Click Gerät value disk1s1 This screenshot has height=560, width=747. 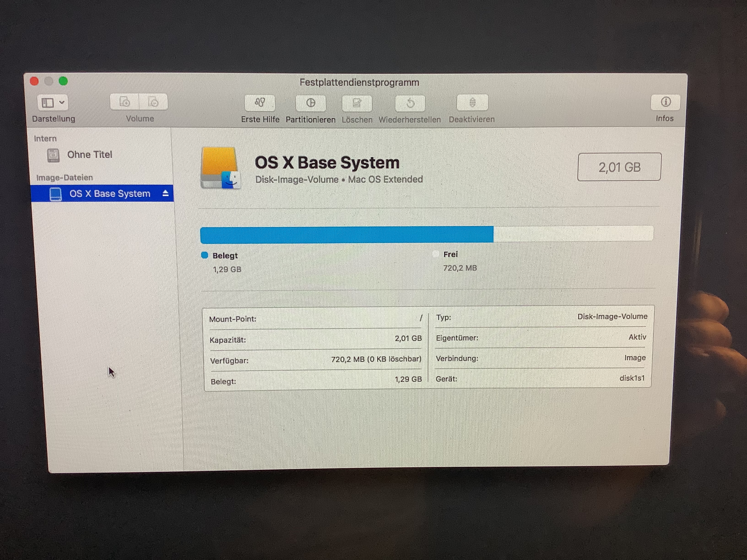click(632, 378)
